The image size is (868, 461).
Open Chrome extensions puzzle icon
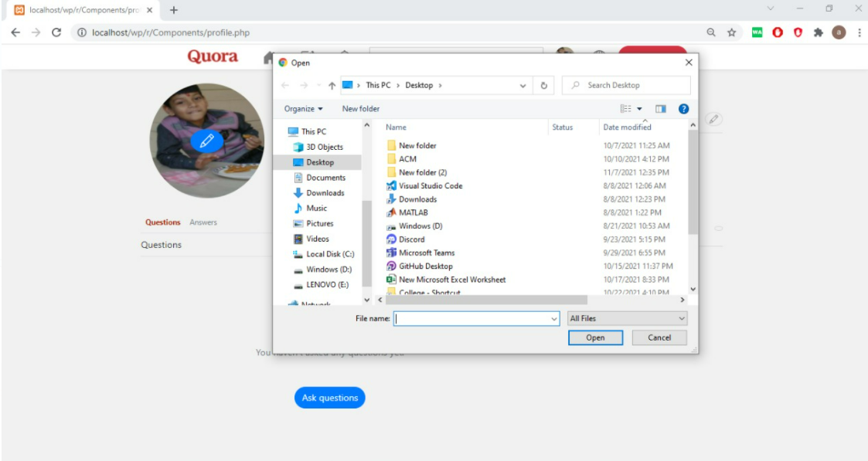tap(819, 32)
